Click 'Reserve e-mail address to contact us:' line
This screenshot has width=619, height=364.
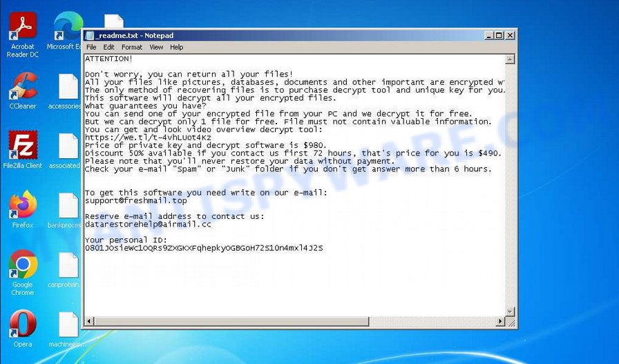click(x=175, y=216)
